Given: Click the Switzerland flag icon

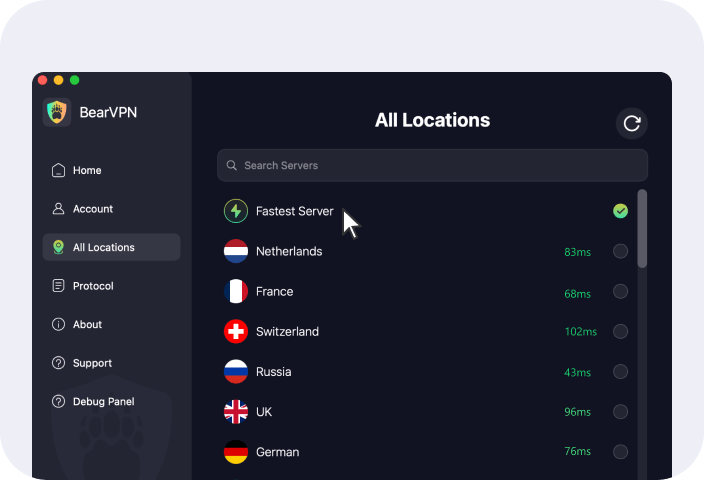Looking at the screenshot, I should 236,332.
